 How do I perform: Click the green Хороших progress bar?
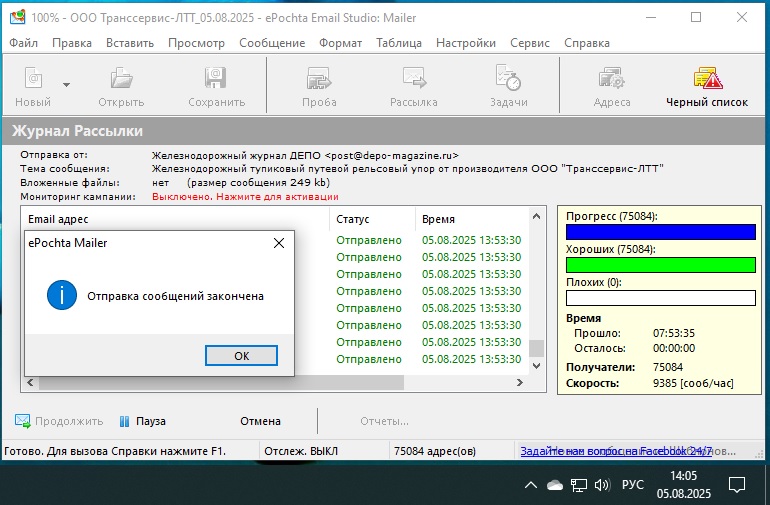(660, 265)
